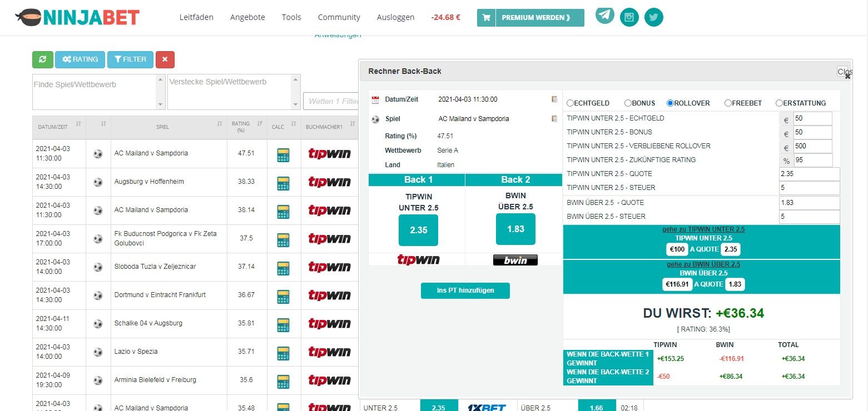
Task: Follow link gehe zu TIPWIN UNTER 2.5
Action: (x=703, y=229)
